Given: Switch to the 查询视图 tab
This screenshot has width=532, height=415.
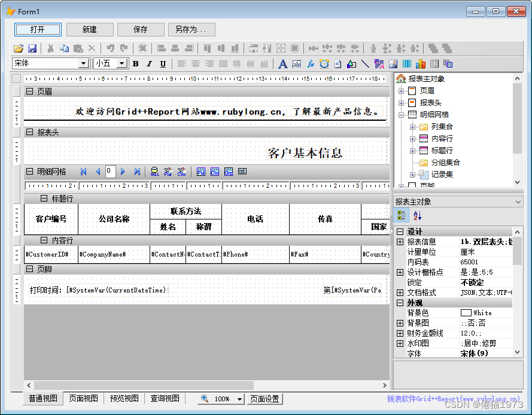Looking at the screenshot, I should coord(164,399).
